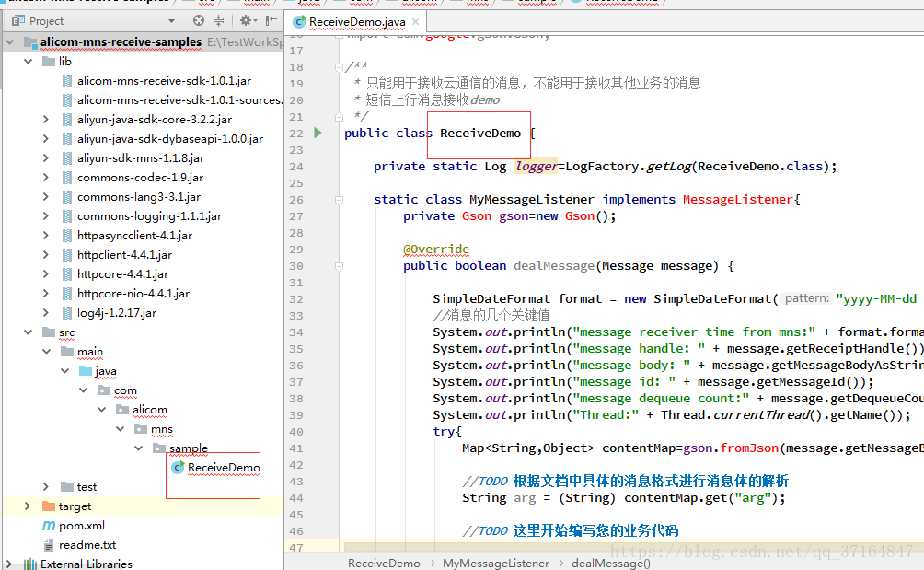Click the dealMessage method name on line 30
924x570 pixels.
(554, 266)
